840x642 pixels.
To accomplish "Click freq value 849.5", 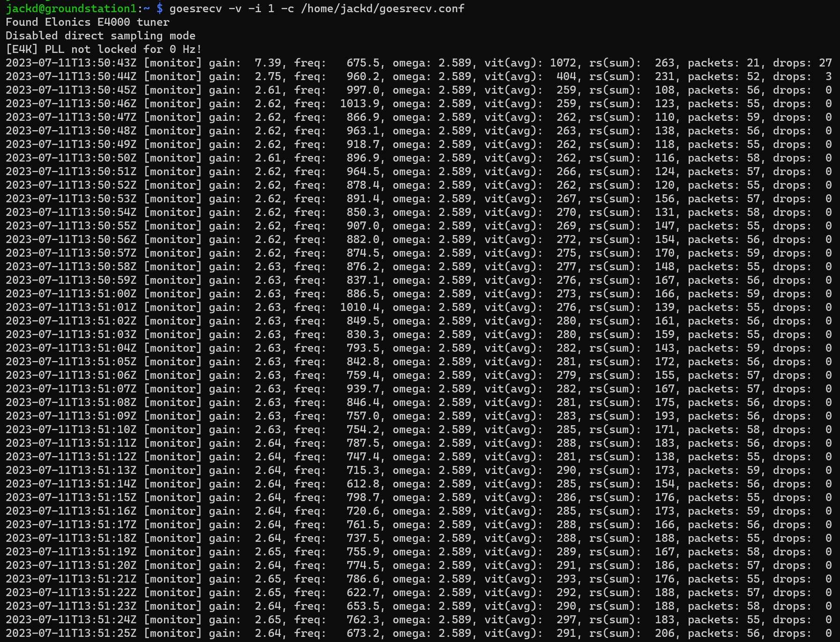I will point(363,321).
